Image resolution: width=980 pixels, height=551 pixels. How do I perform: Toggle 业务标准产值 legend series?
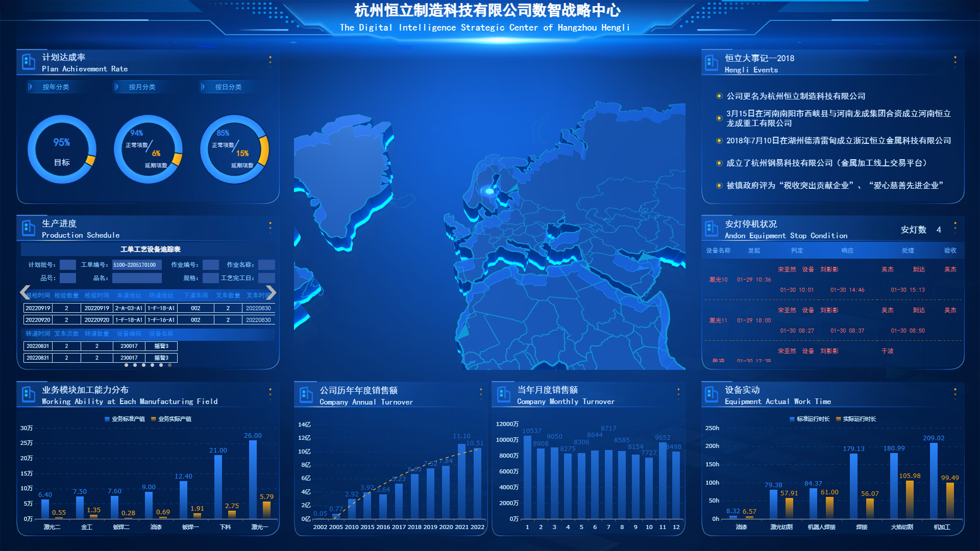(x=125, y=419)
